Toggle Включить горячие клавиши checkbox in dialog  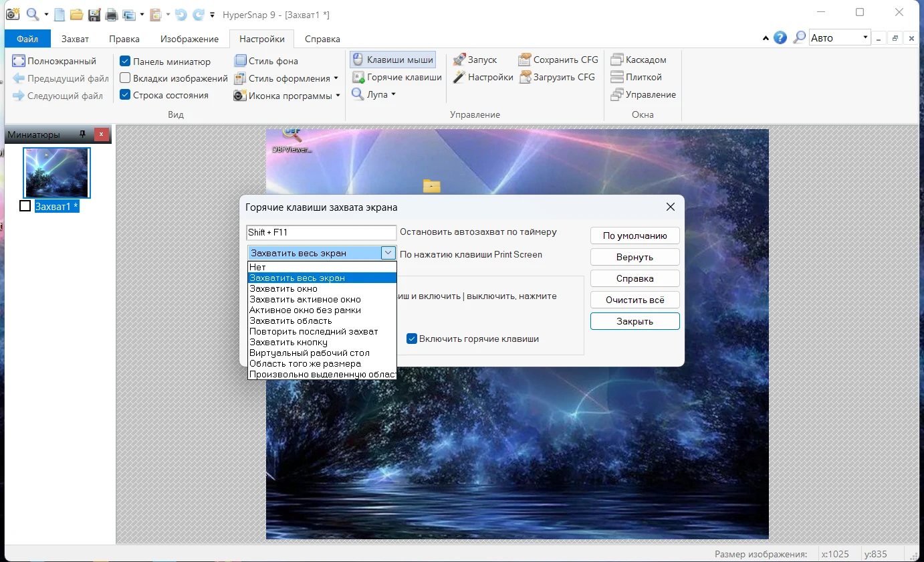(412, 339)
